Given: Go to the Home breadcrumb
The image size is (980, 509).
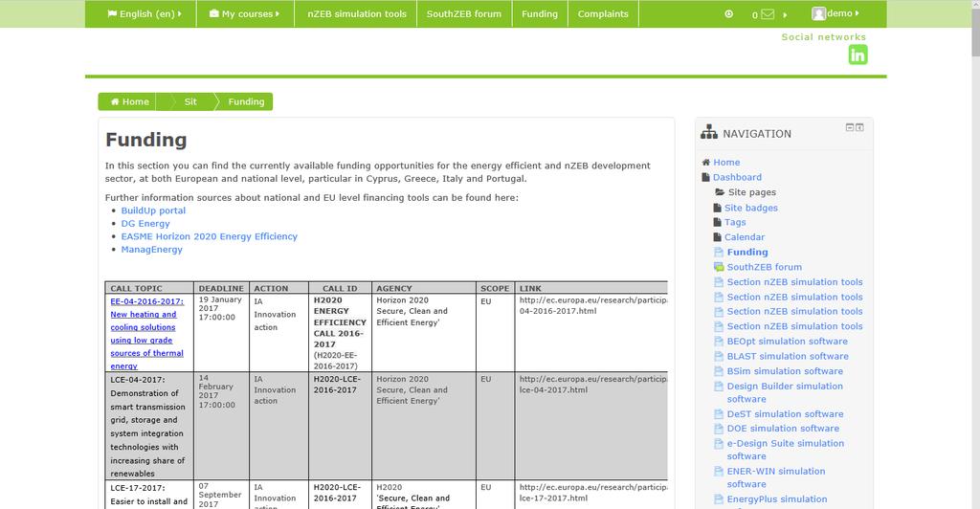Looking at the screenshot, I should pos(129,101).
